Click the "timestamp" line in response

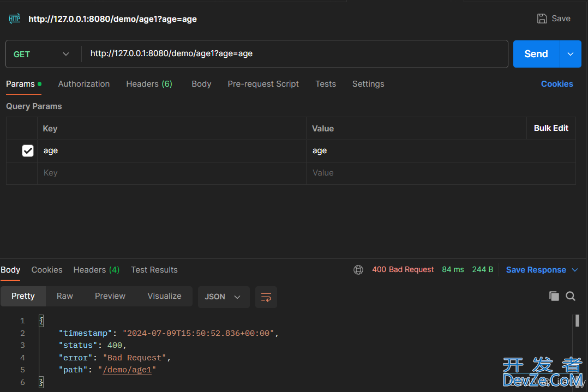[169, 333]
